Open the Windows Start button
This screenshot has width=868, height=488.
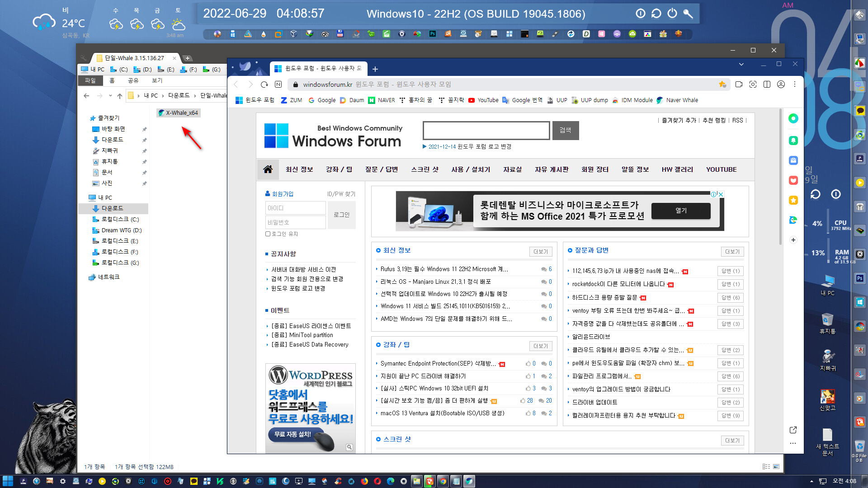(8, 481)
